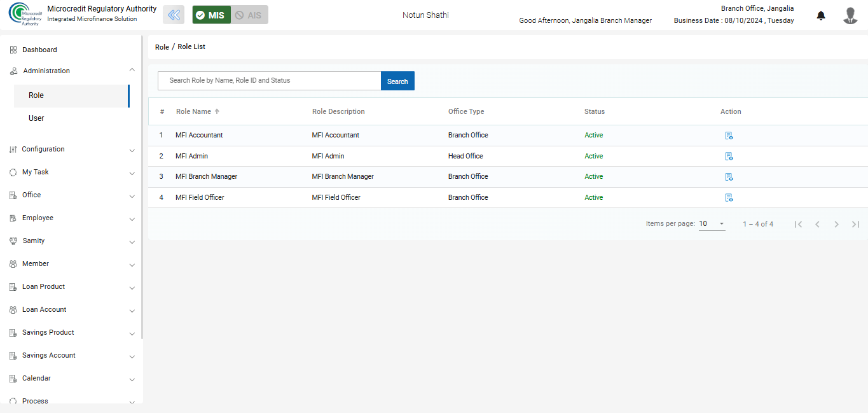Switch to MIS mode
This screenshot has width=868, height=413.
point(212,15)
